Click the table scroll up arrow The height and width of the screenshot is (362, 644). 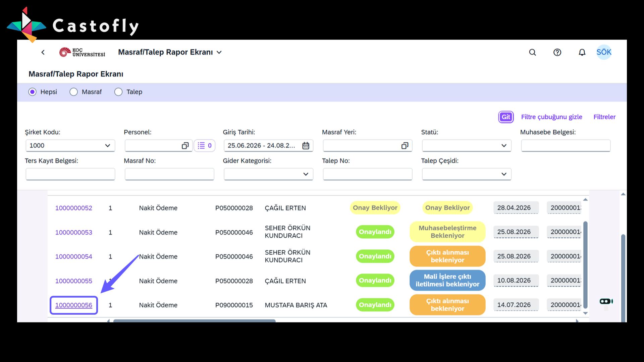pyautogui.click(x=585, y=199)
